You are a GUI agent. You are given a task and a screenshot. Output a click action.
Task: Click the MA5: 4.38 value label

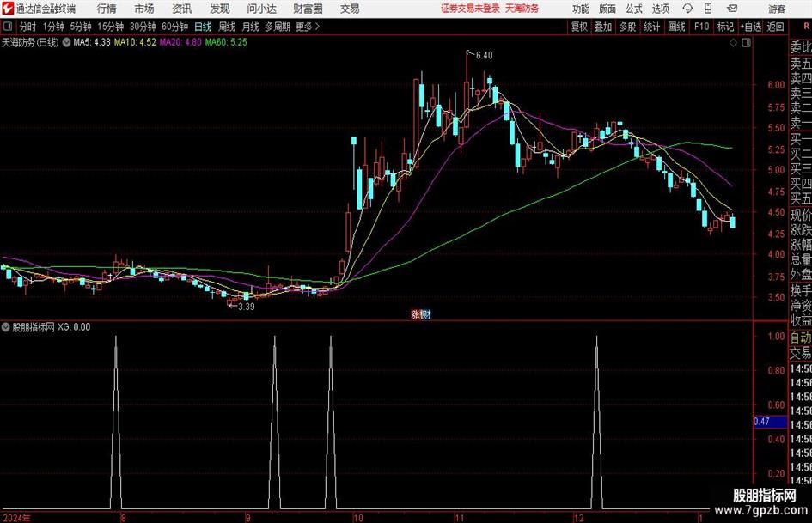pos(92,42)
